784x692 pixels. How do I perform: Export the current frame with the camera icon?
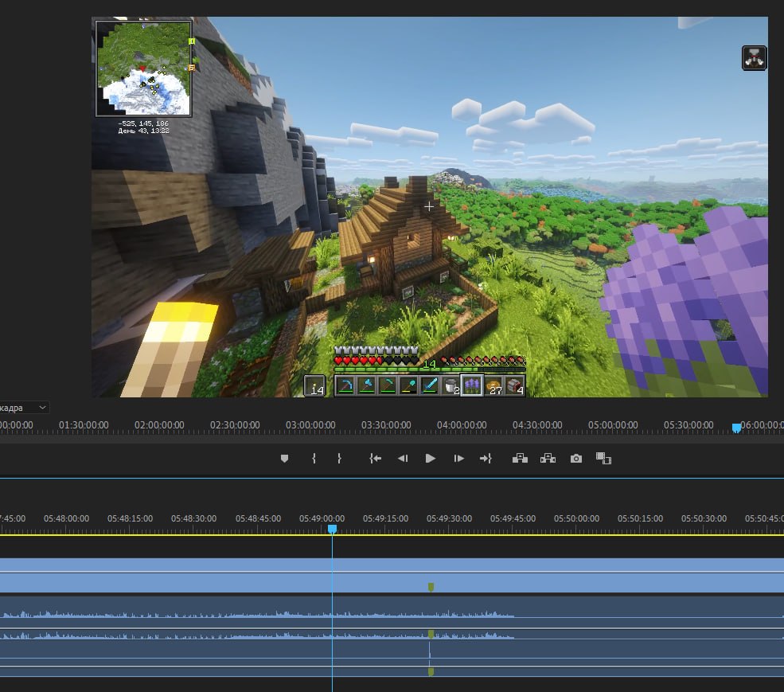click(576, 459)
